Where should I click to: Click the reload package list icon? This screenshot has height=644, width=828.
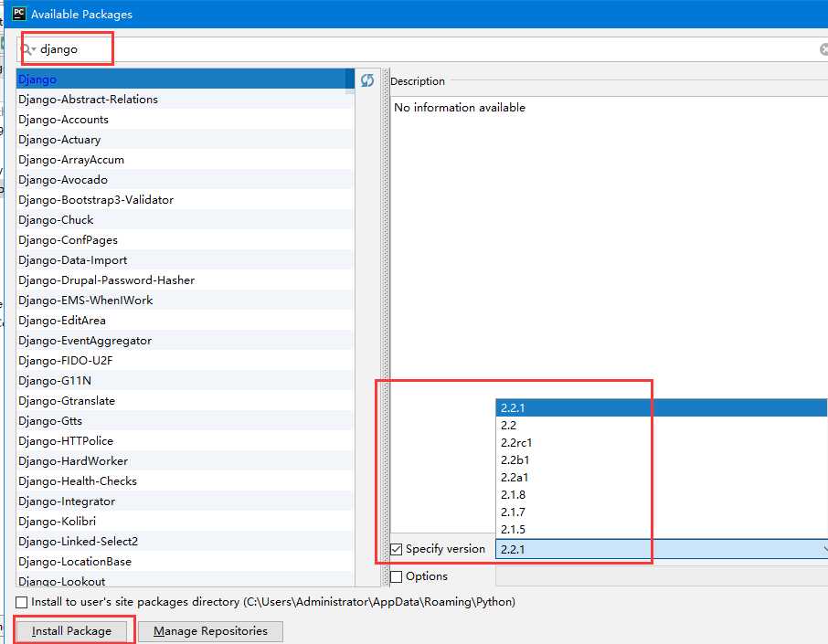click(367, 80)
